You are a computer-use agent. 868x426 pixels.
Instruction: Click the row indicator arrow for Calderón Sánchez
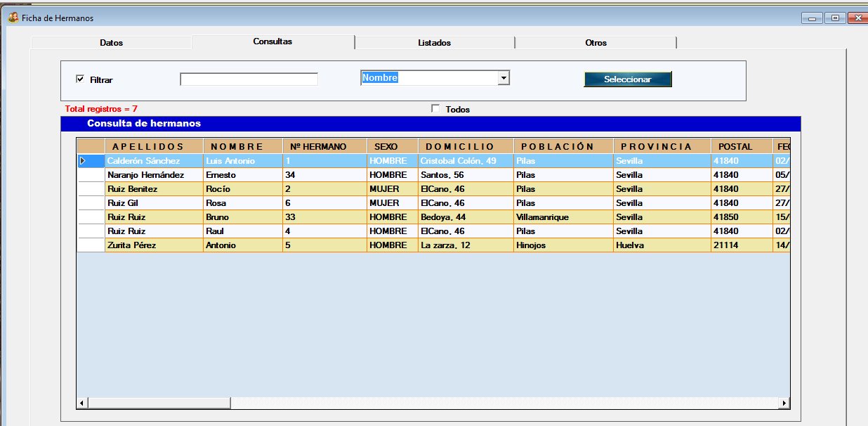[84, 161]
